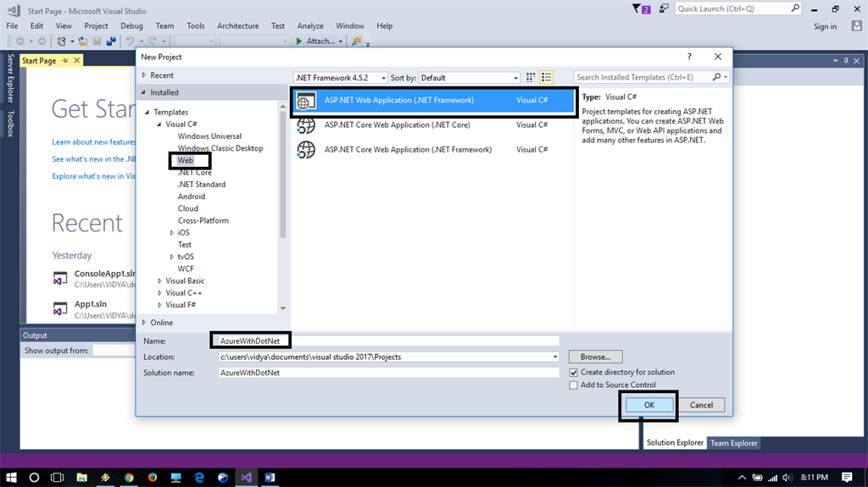
Task: Open Task View in taskbar
Action: coord(57,477)
